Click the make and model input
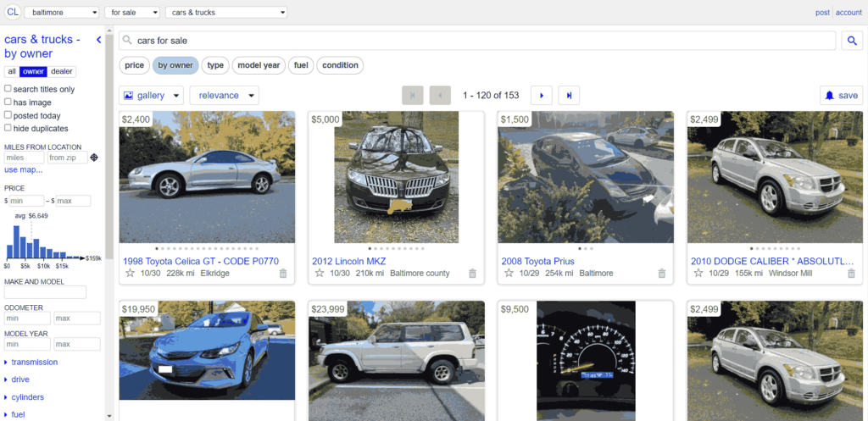The width and height of the screenshot is (868, 421). (x=46, y=292)
